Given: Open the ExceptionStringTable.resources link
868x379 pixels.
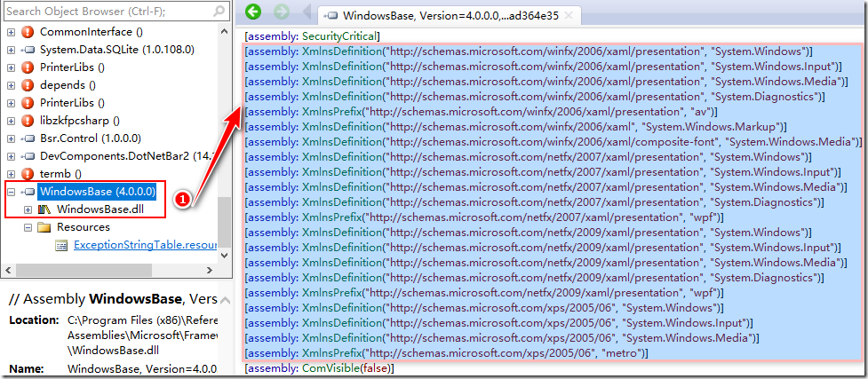Looking at the screenshot, I should pyautogui.click(x=145, y=245).
